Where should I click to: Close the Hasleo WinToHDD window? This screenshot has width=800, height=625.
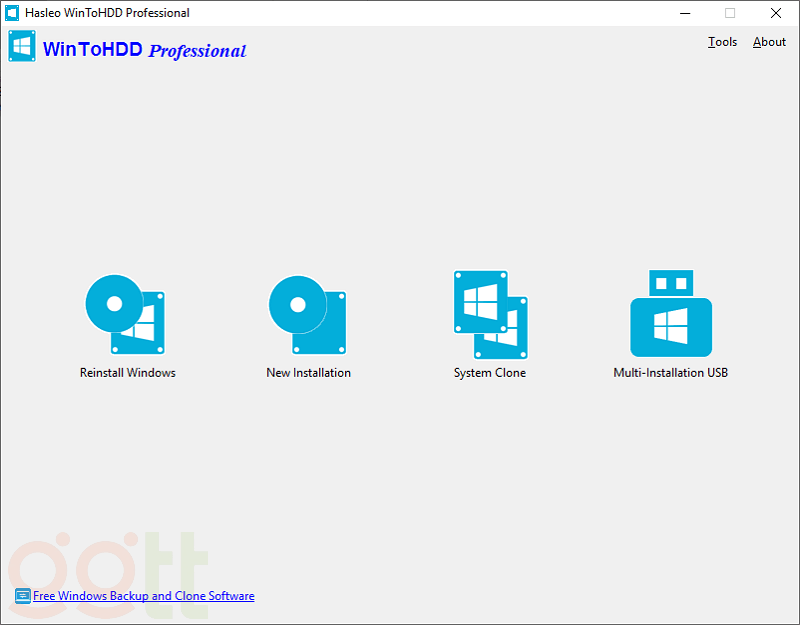point(776,13)
